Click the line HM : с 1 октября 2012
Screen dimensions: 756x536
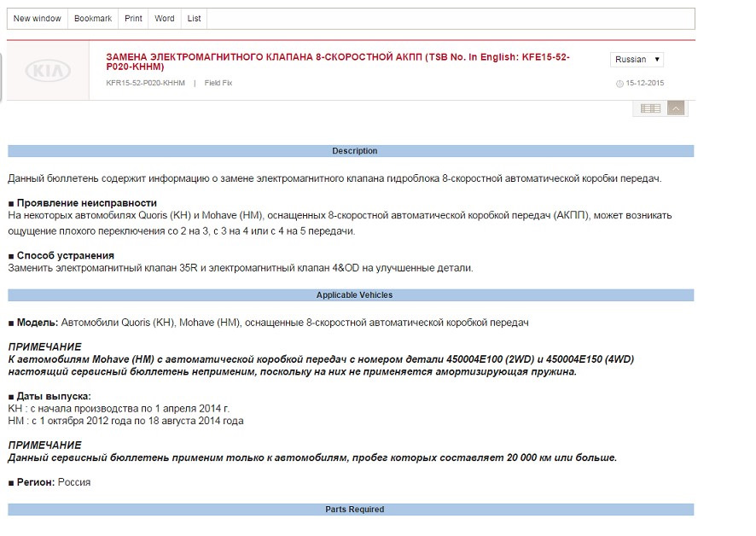pos(125,421)
